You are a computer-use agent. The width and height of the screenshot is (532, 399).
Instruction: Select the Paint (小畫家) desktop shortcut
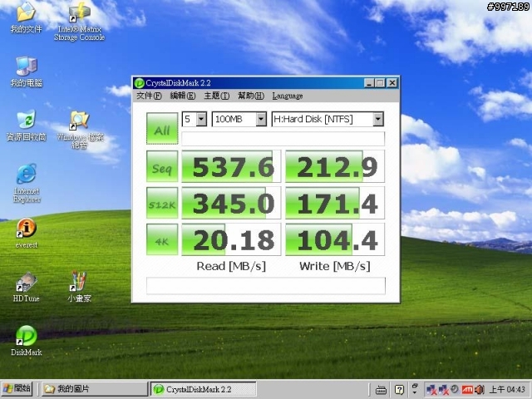pos(80,287)
